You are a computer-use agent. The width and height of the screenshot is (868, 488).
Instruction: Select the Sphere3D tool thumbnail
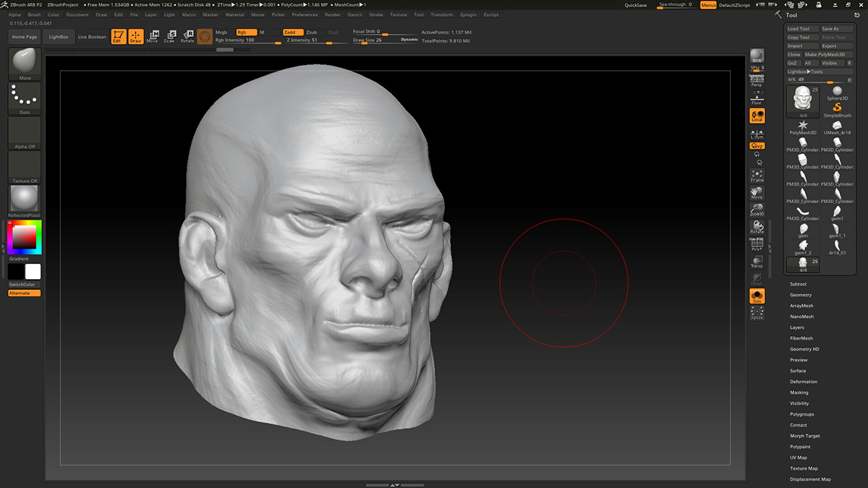click(837, 93)
